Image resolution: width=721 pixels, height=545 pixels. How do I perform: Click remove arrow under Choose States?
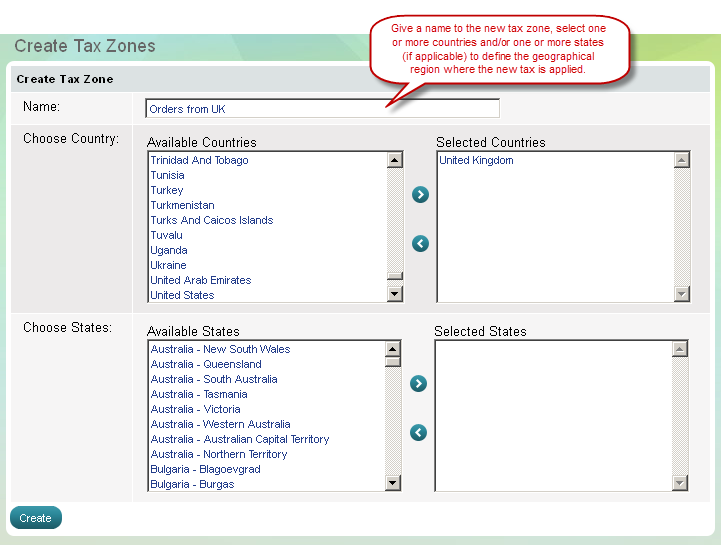[x=418, y=432]
